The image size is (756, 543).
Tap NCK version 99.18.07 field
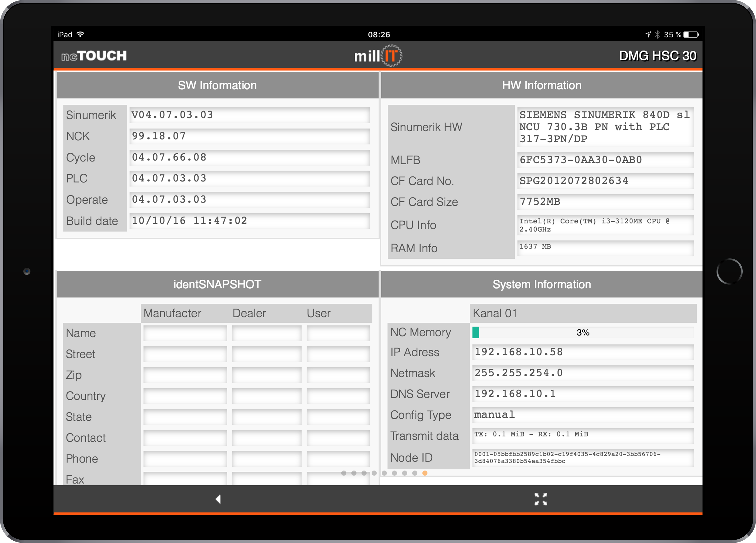249,136
